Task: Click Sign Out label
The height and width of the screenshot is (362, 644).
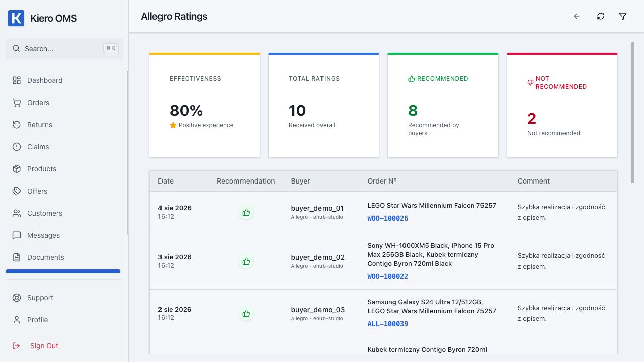Action: (44, 346)
